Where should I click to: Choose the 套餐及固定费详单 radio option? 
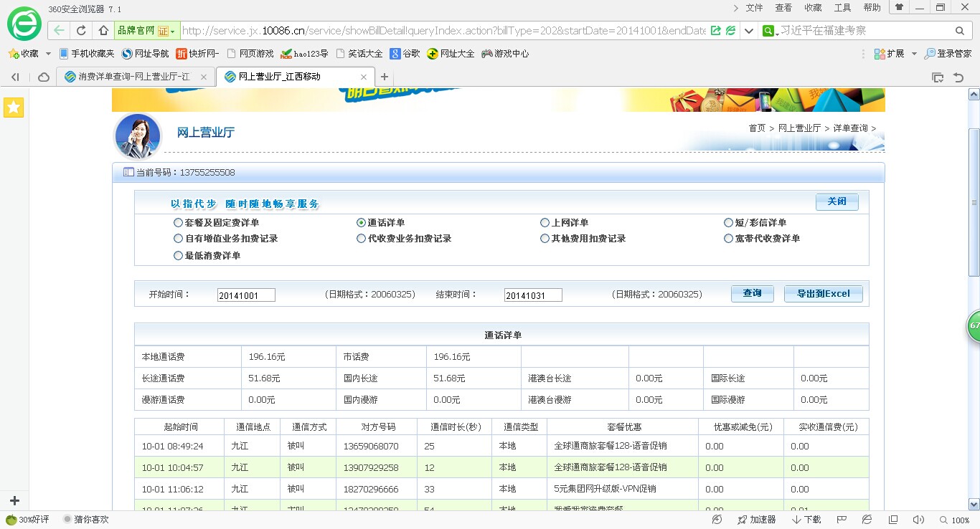click(x=178, y=223)
